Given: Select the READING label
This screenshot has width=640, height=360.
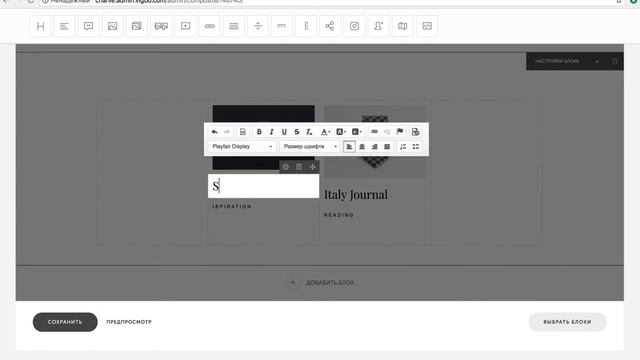Looking at the screenshot, I should tap(339, 215).
